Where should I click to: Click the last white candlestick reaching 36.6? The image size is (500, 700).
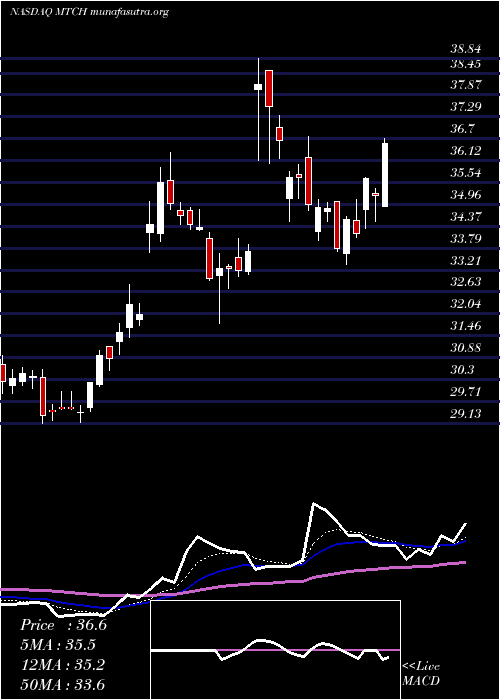point(385,175)
